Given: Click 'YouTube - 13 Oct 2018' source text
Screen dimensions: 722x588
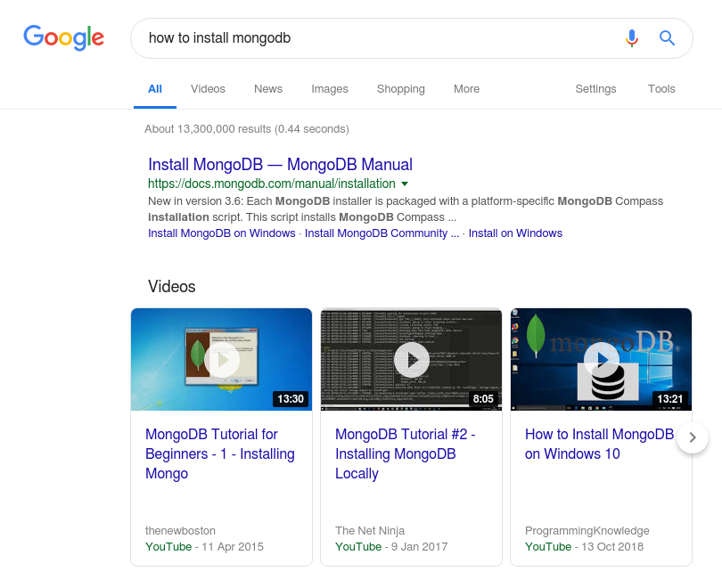Looking at the screenshot, I should (x=585, y=547).
